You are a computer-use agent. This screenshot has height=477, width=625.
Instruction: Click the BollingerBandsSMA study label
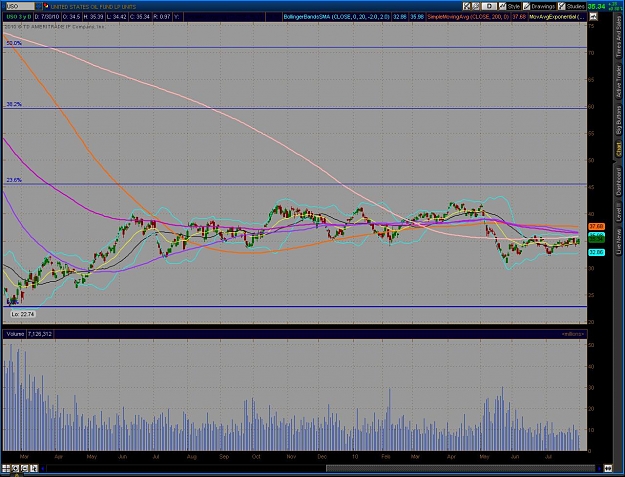point(336,17)
